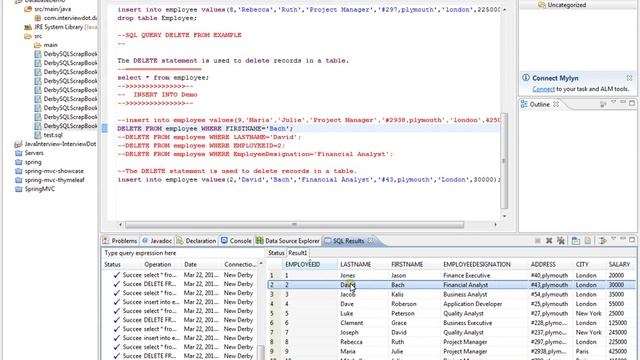Sort by the LASTNAME column header
Image resolution: width=640 pixels, height=360 pixels.
pos(363,264)
